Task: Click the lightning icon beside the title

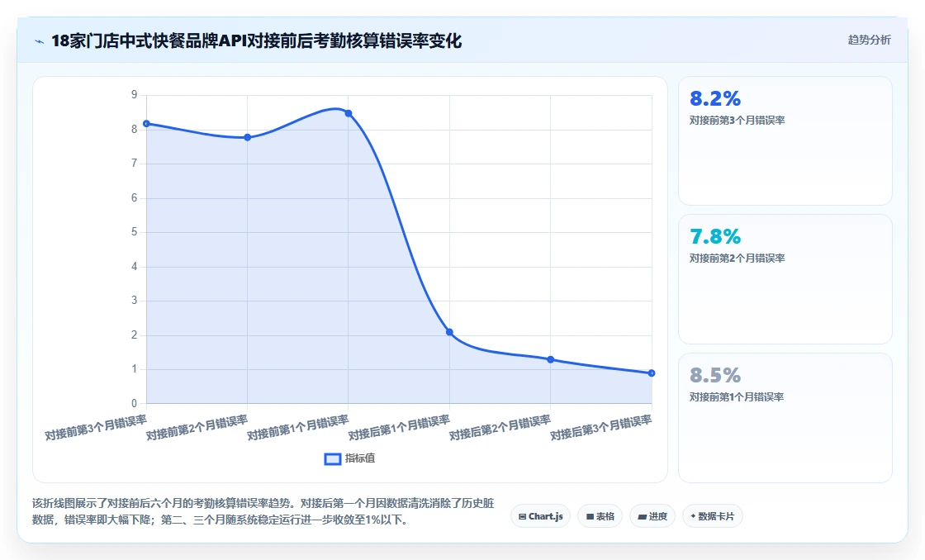Action: coord(40,41)
